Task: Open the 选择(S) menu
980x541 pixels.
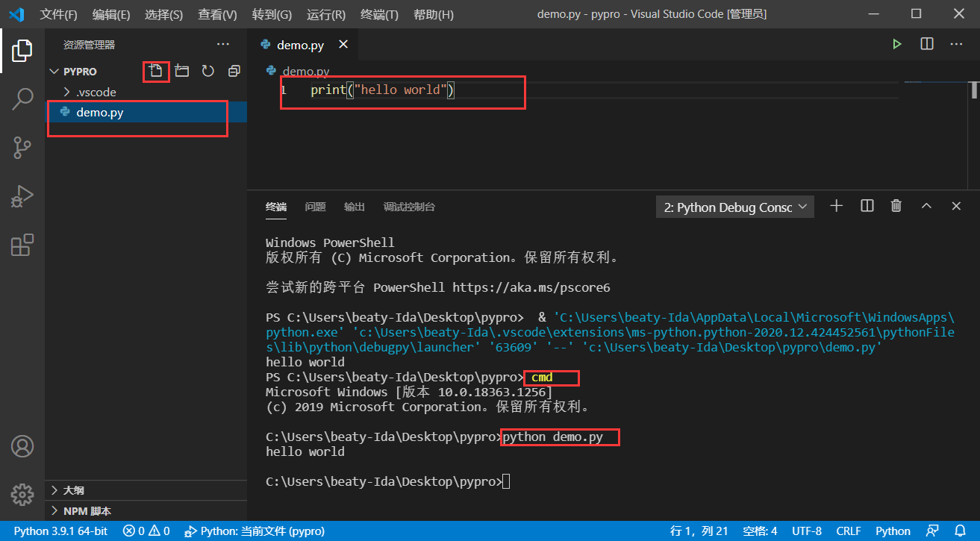Action: point(164,15)
